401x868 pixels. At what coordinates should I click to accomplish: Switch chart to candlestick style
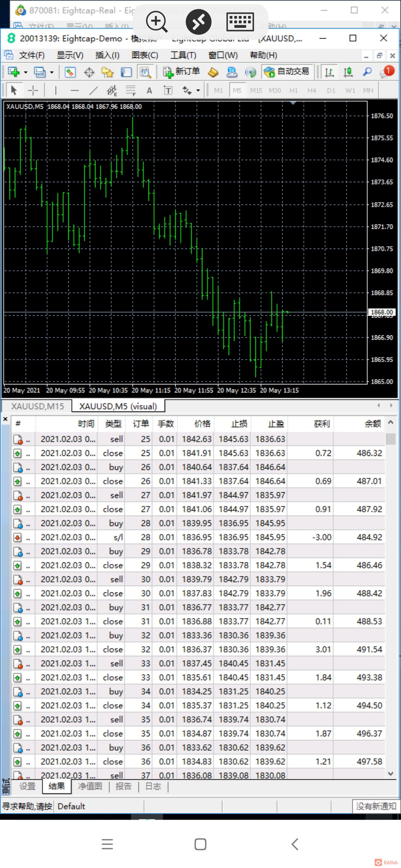click(x=348, y=72)
